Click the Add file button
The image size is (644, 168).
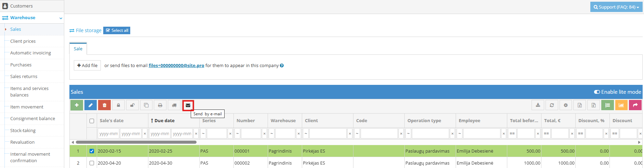(87, 65)
